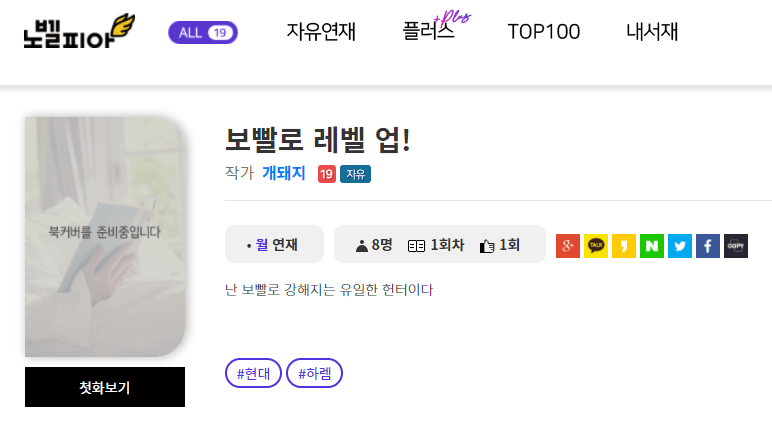The width and height of the screenshot is (772, 422).
Task: Open author link 개돼지
Action: pos(284,173)
